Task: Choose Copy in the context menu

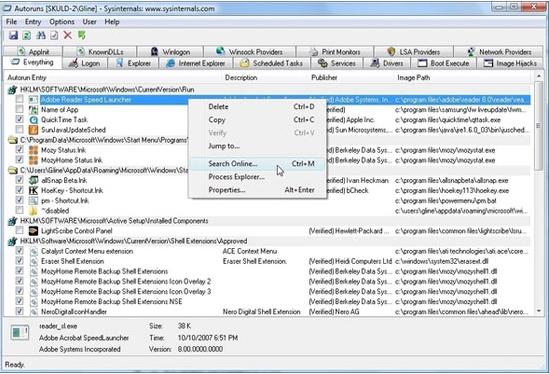Action: coord(258,120)
